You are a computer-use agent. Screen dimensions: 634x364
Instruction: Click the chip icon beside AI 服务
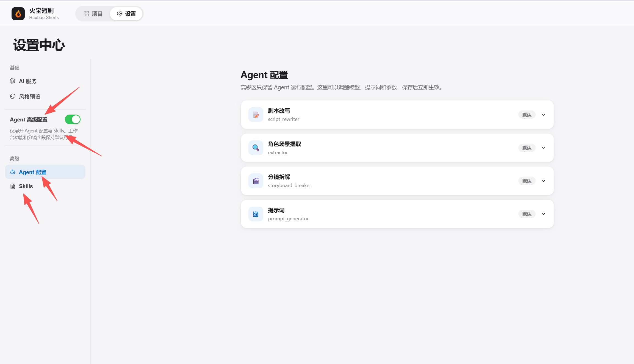click(13, 81)
